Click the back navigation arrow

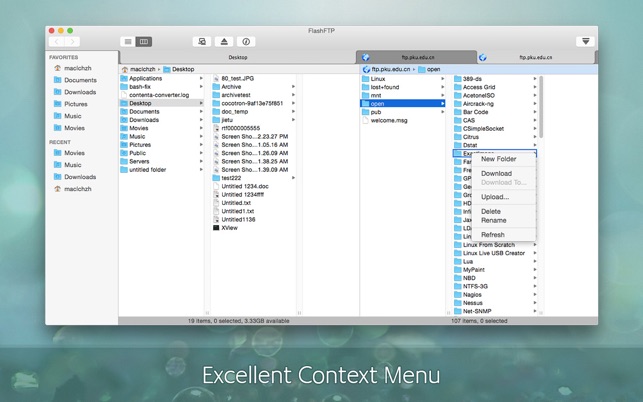coord(58,42)
